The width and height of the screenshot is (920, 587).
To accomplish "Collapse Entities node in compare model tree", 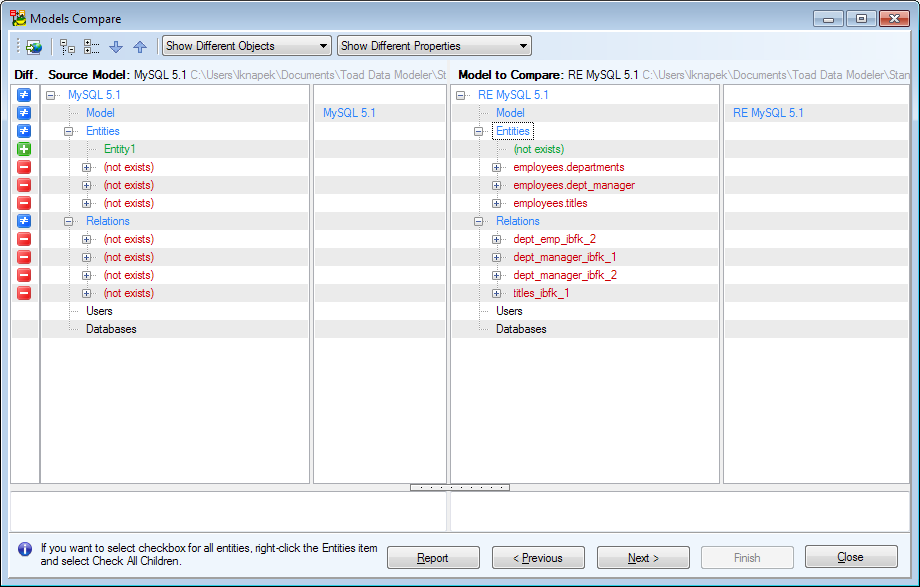I will [479, 131].
